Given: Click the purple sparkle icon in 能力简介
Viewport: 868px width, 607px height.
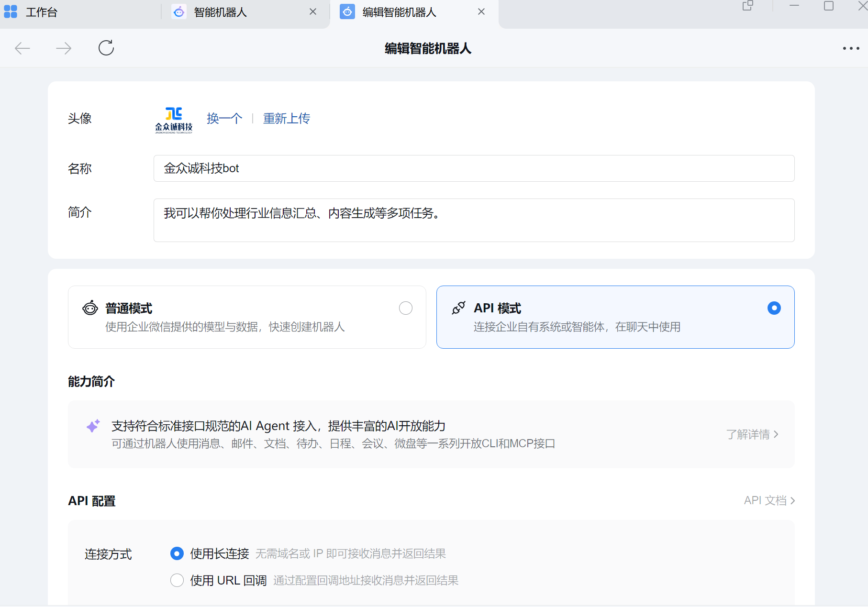Looking at the screenshot, I should [93, 426].
